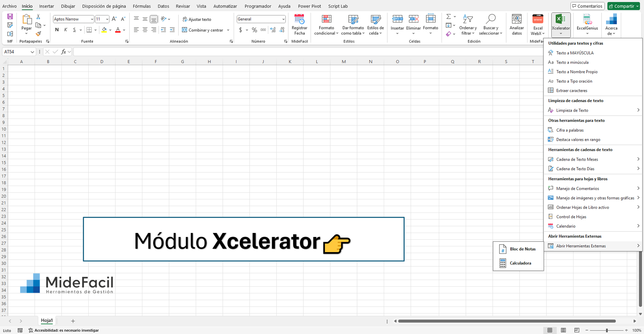Click the horizontal scrollbar at the bottom

pyautogui.click(x=507, y=321)
